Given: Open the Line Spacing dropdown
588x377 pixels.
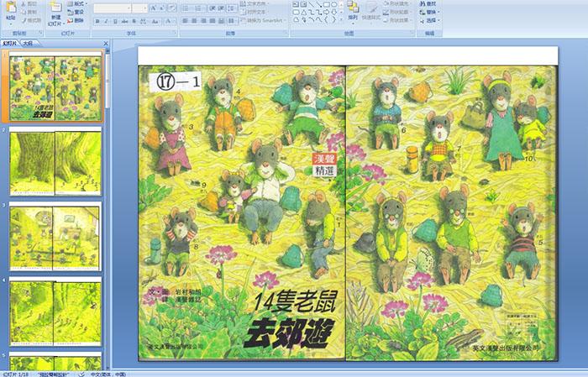Looking at the screenshot, I should pos(232,8).
